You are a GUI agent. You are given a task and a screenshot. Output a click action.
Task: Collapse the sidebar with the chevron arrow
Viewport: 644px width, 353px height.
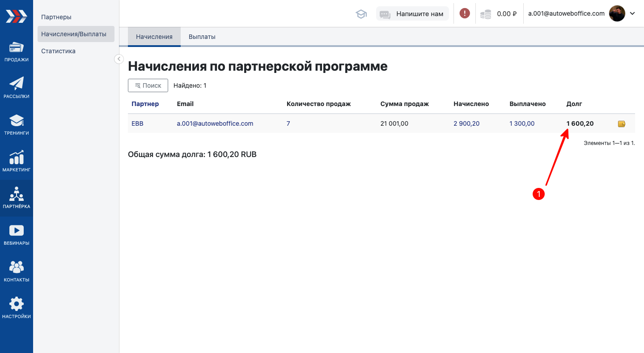(119, 59)
